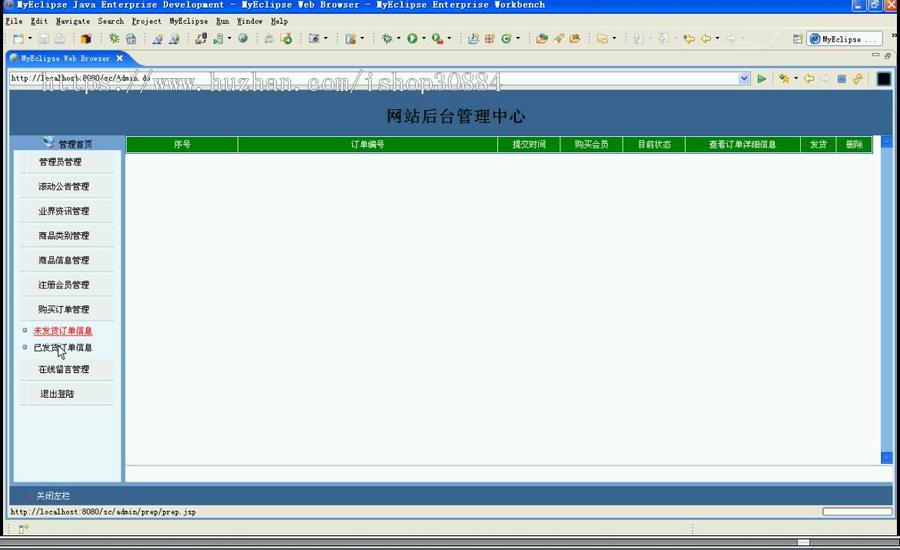Open the Project menu
This screenshot has width=900, height=550.
[x=146, y=21]
